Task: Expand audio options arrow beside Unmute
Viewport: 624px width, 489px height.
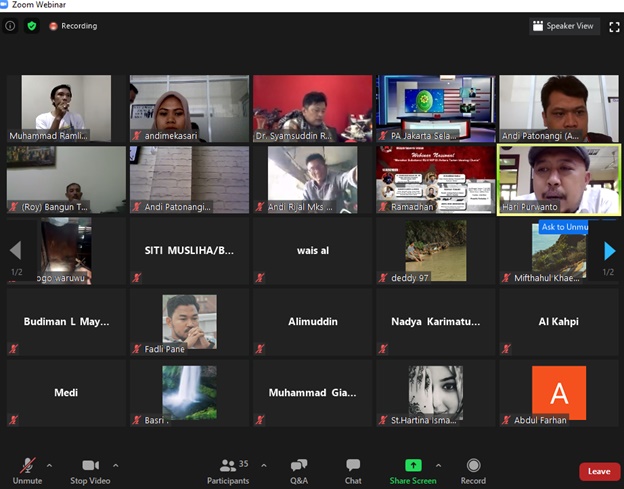Action: [x=49, y=465]
